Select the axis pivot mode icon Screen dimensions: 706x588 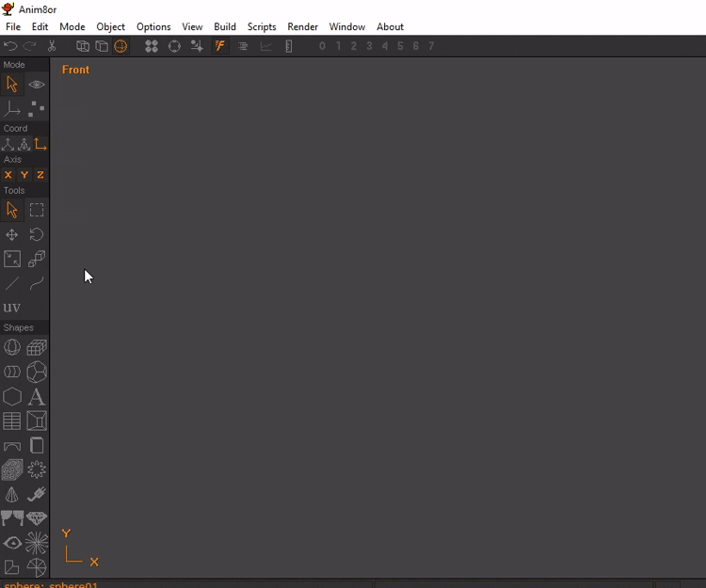pos(11,108)
